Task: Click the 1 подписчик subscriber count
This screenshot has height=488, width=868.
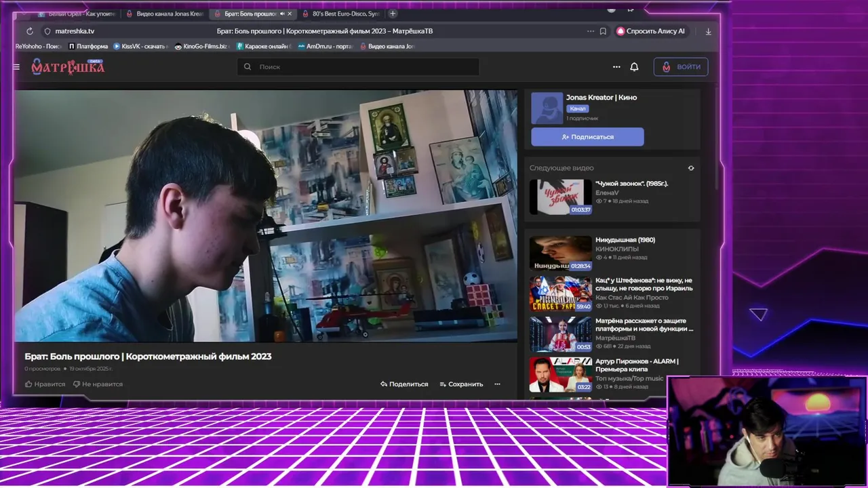Action: 583,119
